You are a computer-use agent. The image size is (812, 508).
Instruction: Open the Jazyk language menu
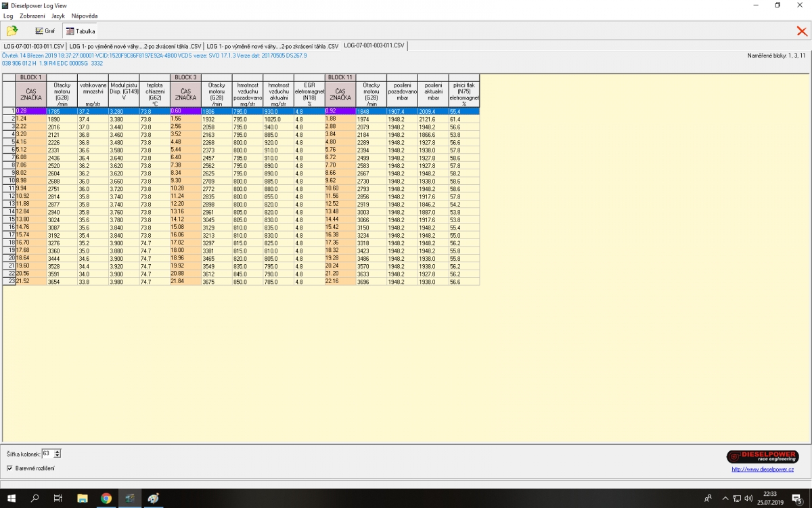pos(58,15)
